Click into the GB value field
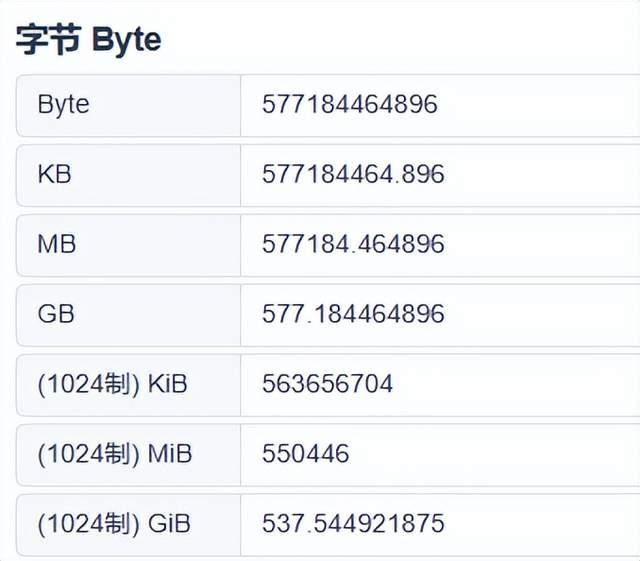 point(440,314)
